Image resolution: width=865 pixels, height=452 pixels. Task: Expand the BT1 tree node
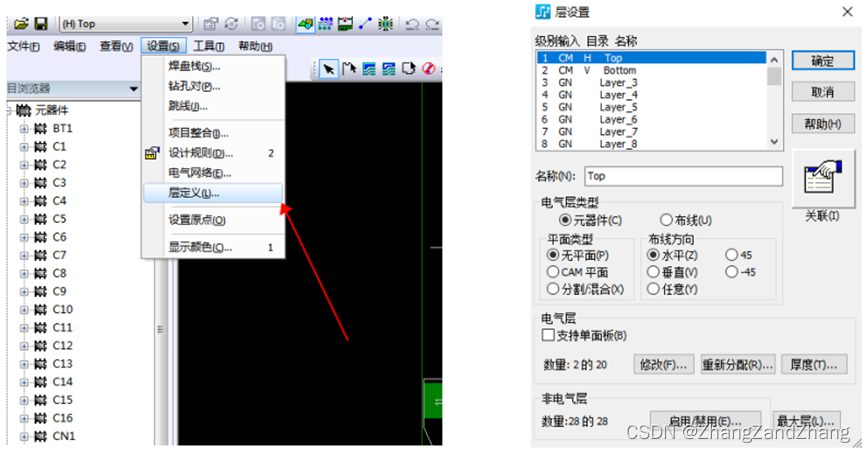(24, 129)
